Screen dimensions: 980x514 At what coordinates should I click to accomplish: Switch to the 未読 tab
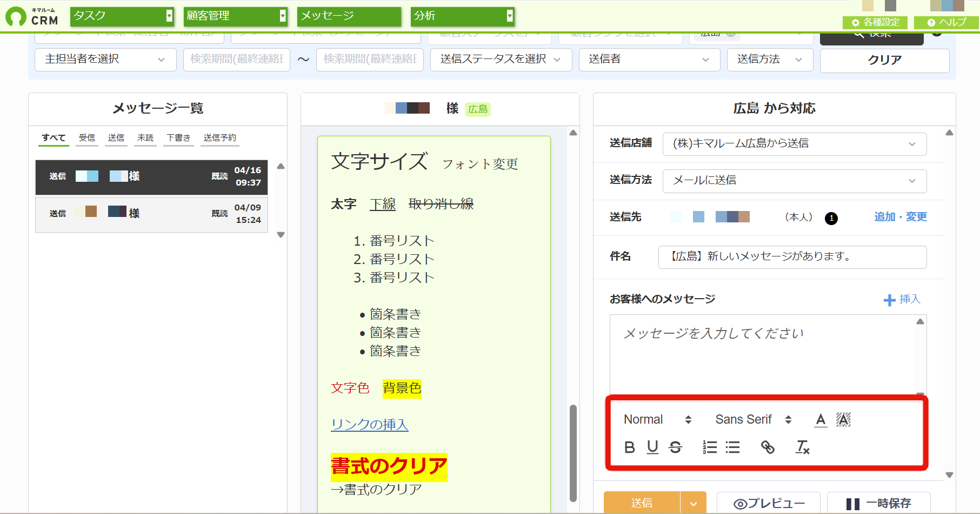click(145, 138)
